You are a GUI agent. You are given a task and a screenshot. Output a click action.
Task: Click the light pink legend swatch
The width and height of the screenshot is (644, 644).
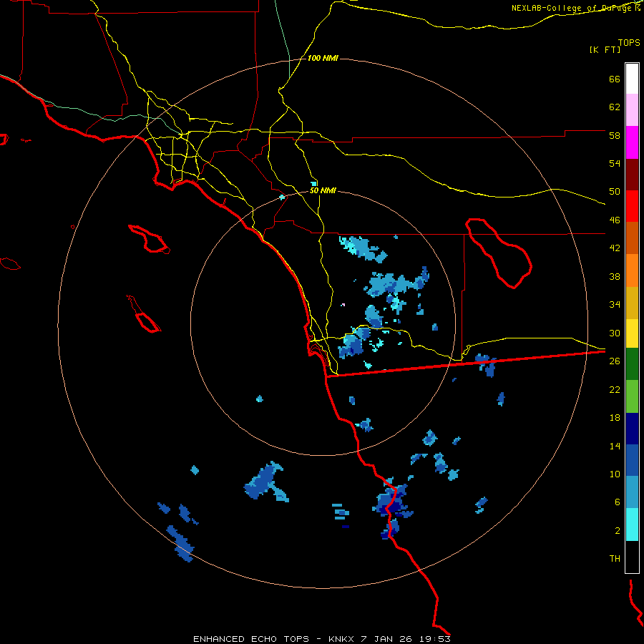click(632, 110)
